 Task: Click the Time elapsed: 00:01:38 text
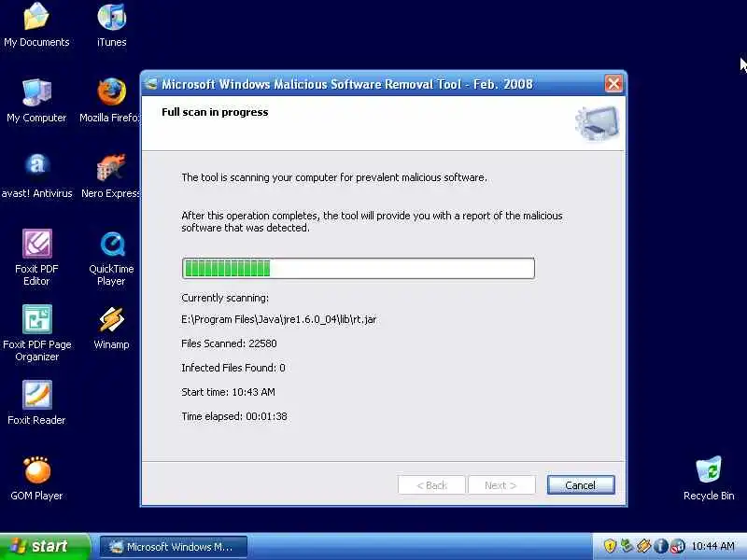tap(234, 416)
